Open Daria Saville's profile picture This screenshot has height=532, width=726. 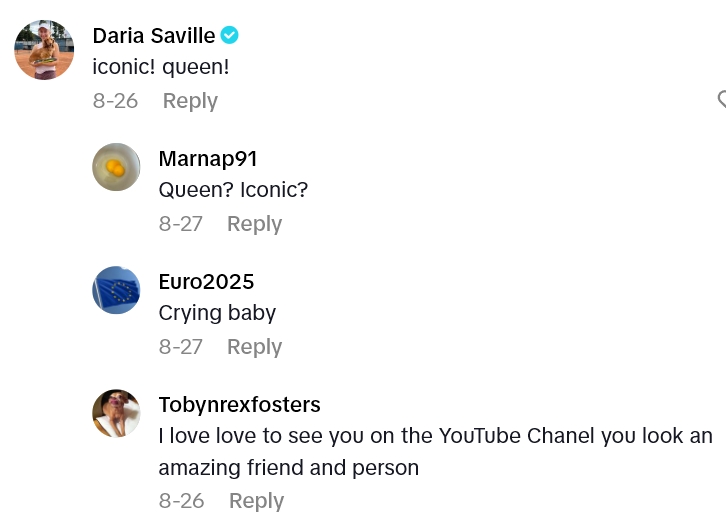point(44,50)
